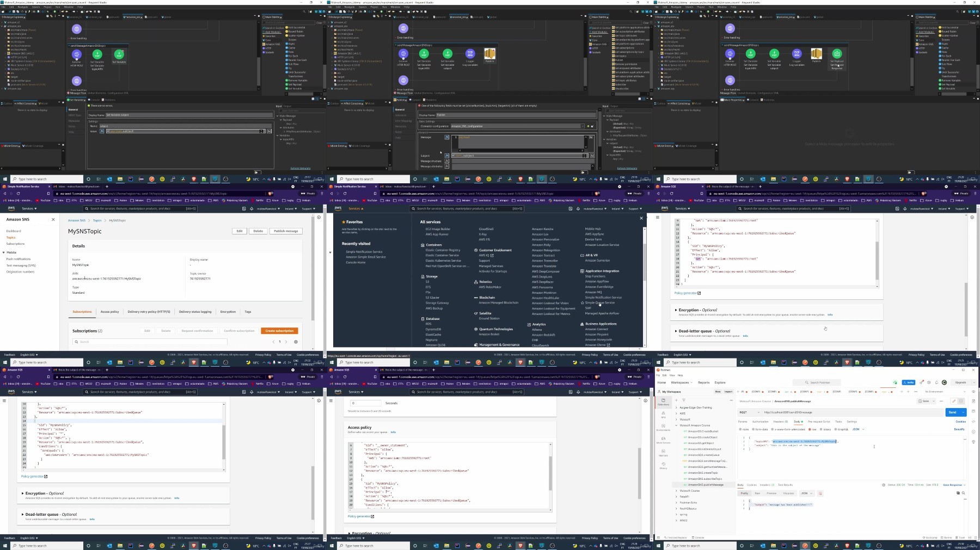Click the Search Postman field
Image resolution: width=980 pixels, height=550 pixels.
pos(816,382)
